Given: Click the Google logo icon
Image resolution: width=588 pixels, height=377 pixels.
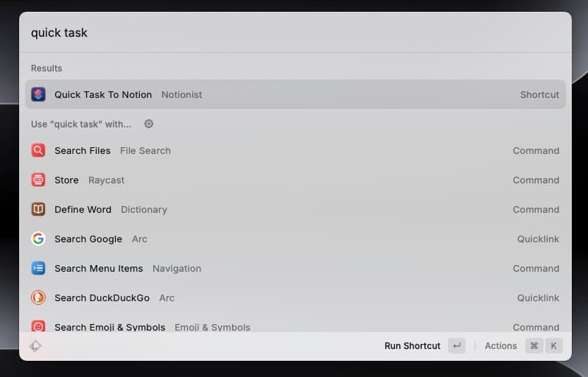Looking at the screenshot, I should pyautogui.click(x=38, y=239).
